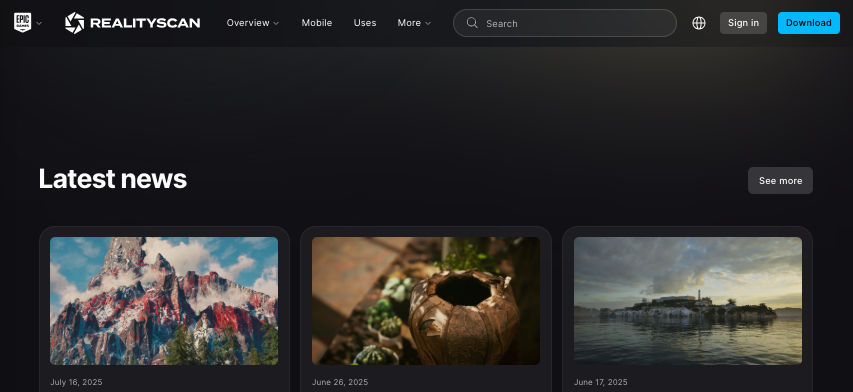Open the language globe icon
This screenshot has height=392, width=853.
click(x=699, y=23)
